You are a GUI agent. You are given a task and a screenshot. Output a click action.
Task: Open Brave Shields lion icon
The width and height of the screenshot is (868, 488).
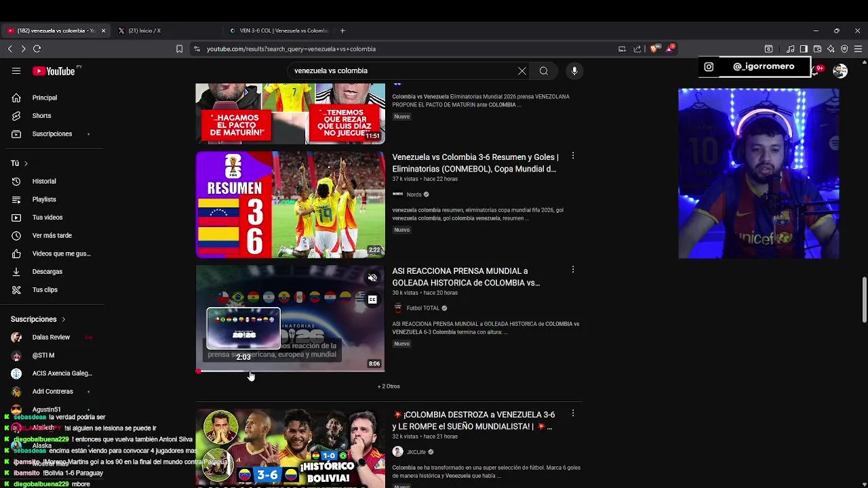pyautogui.click(x=654, y=49)
